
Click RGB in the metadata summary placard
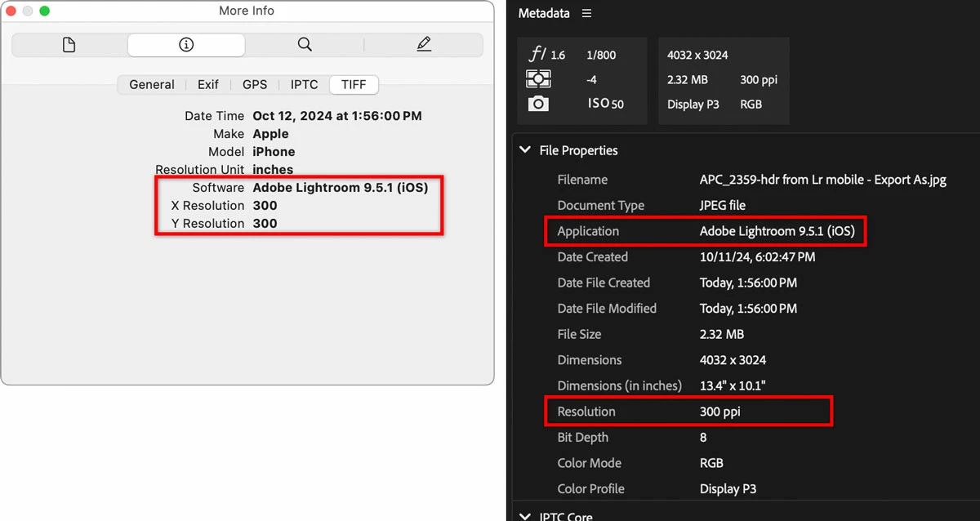(751, 105)
